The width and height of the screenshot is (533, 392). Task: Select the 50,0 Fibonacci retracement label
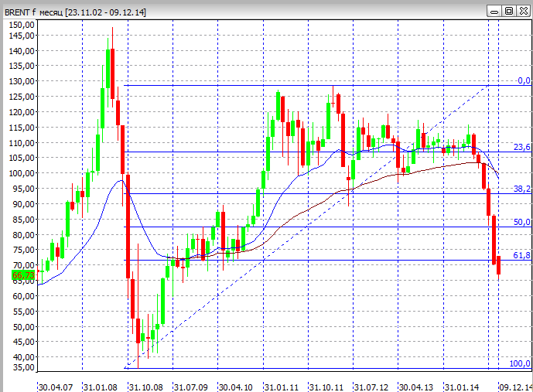(x=522, y=222)
